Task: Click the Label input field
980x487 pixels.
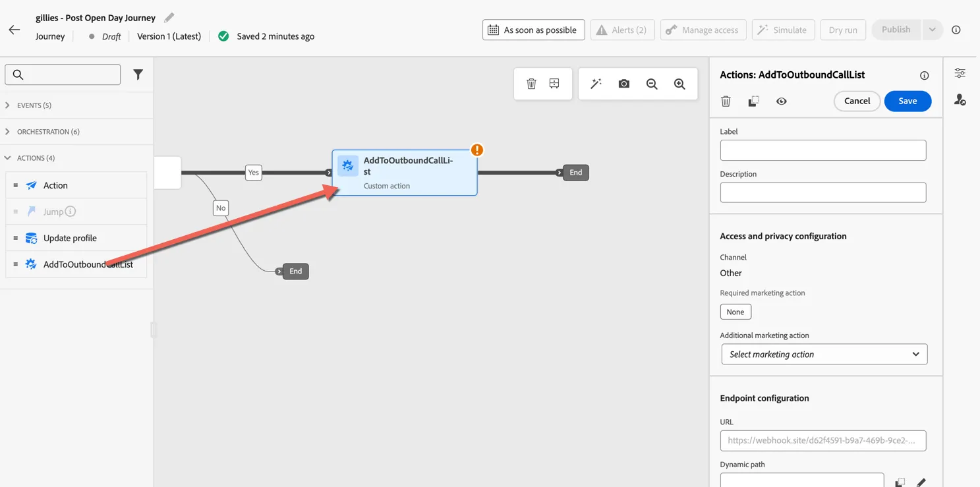Action: 822,150
